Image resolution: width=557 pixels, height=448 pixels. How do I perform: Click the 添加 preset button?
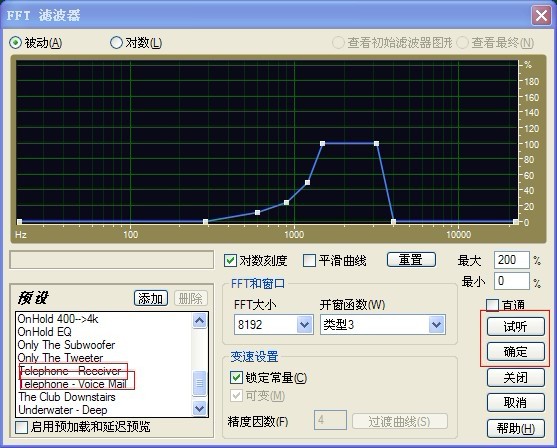151,298
